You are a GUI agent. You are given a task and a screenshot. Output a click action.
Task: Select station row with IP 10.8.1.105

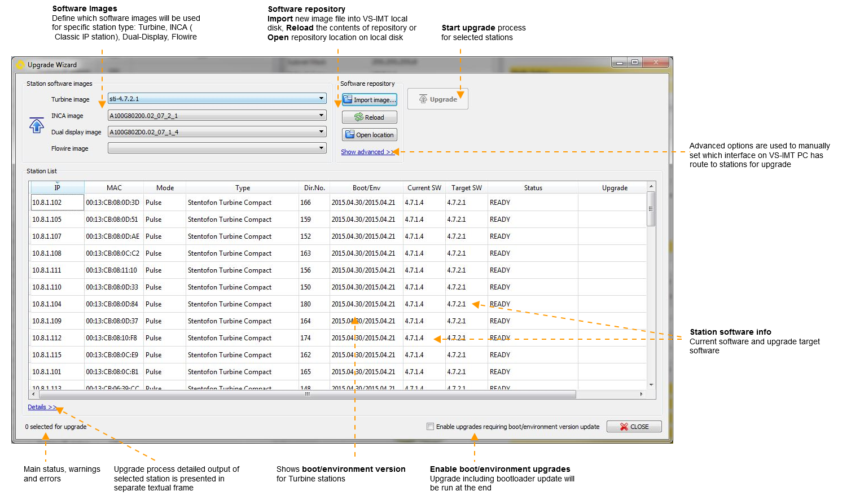[x=47, y=220]
